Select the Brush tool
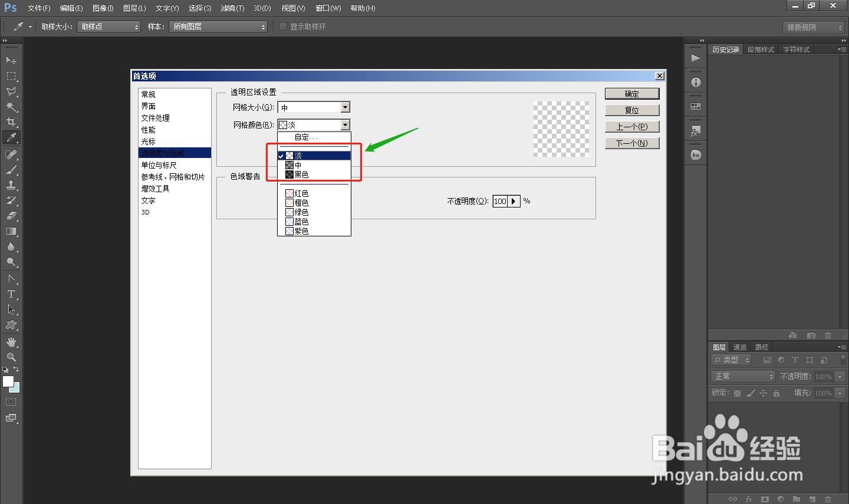 pos(11,170)
